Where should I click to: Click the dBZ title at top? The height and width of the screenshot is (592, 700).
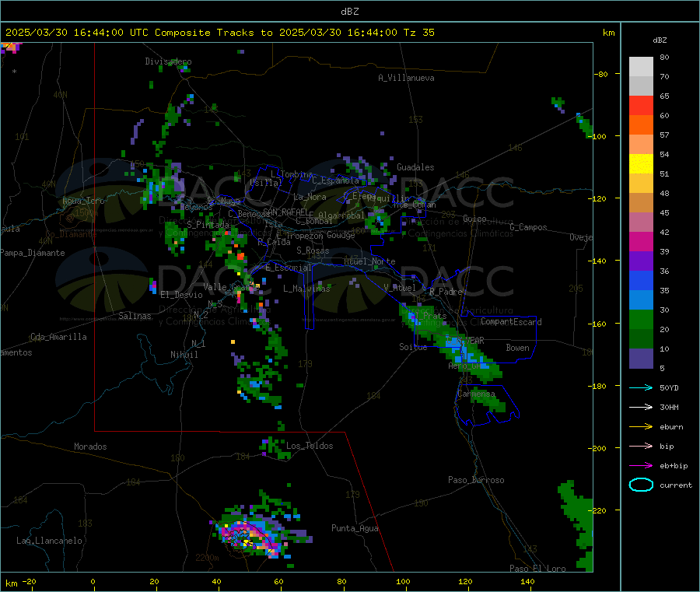349,12
